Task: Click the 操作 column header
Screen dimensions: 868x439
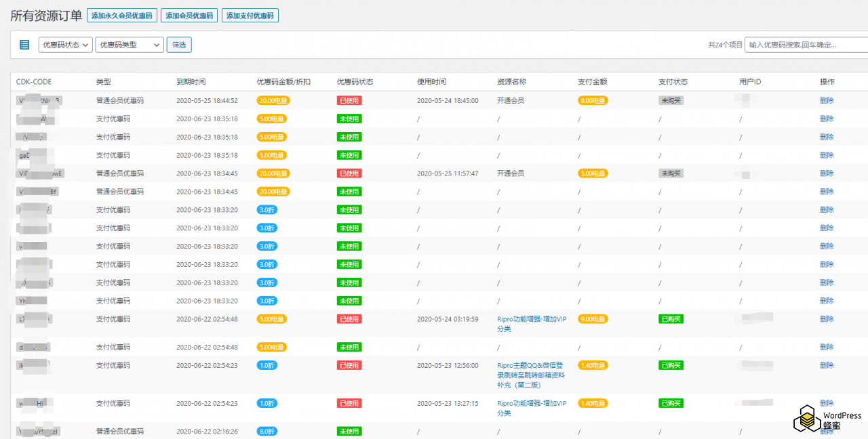Action: click(x=827, y=82)
